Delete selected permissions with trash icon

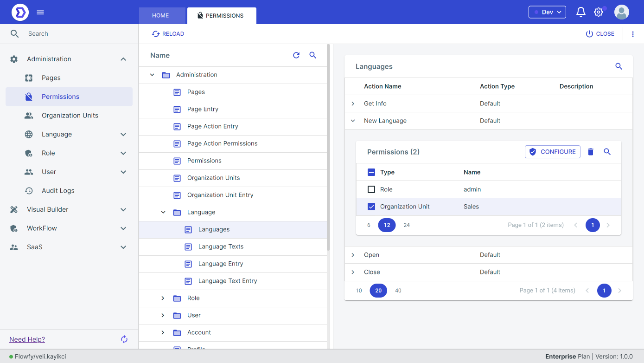click(x=591, y=152)
